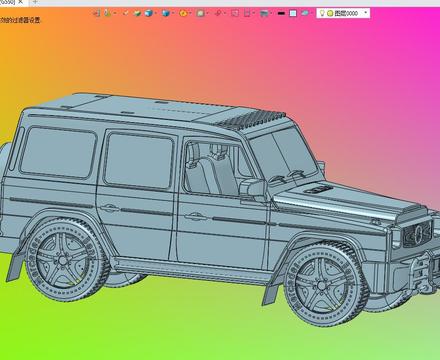440x360 pixels.
Task: Click the black color swatch in the toolbar
Action: [x=281, y=13]
